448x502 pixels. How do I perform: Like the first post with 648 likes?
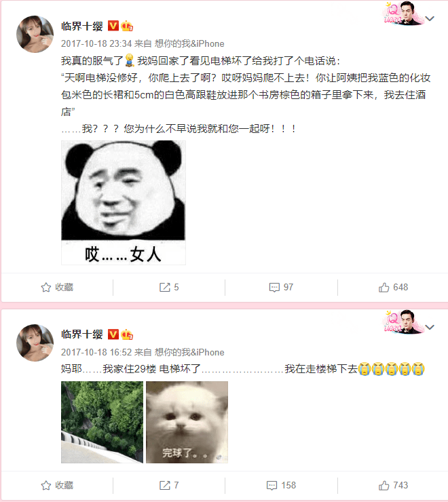393,287
